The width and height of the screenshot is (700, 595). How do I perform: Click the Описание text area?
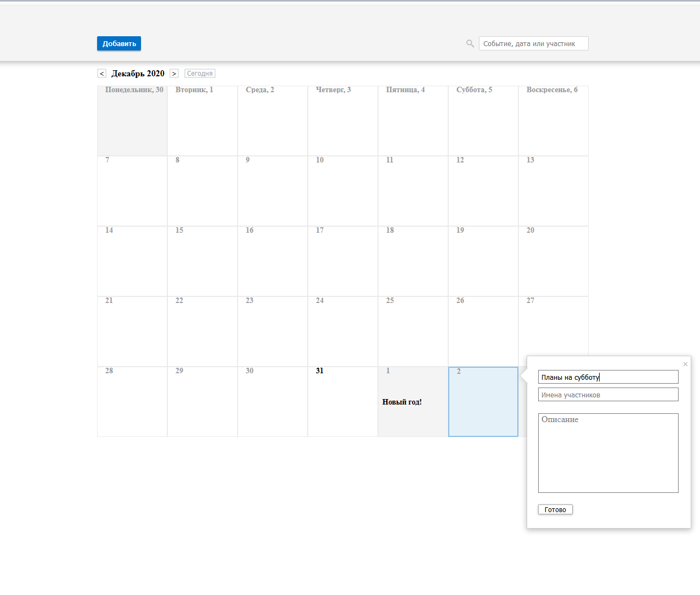(x=608, y=453)
